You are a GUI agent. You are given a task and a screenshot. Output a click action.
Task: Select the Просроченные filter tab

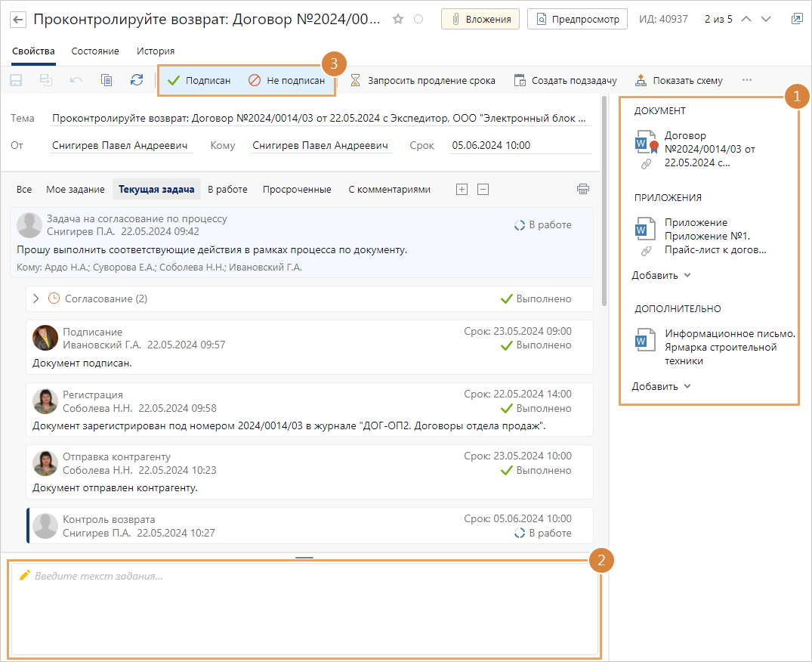point(297,190)
